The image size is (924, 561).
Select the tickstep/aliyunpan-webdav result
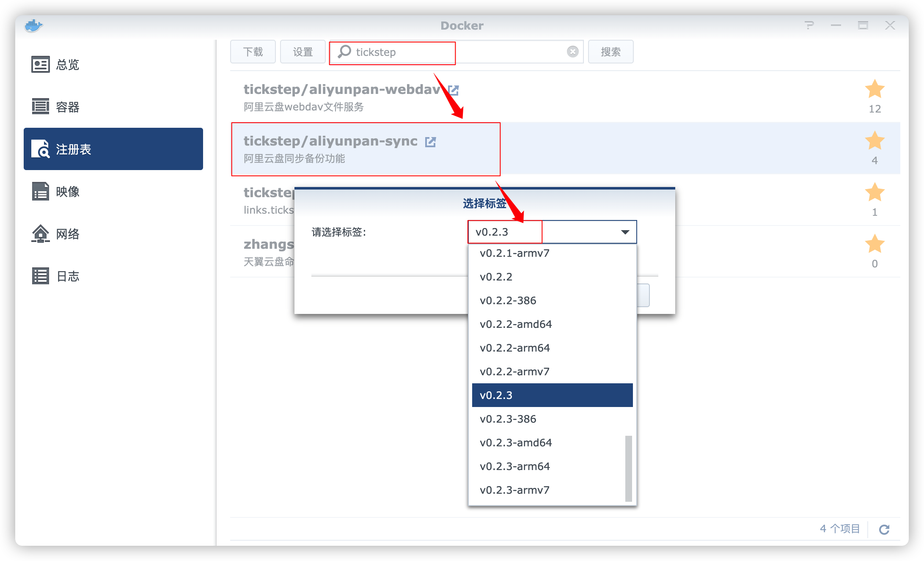pyautogui.click(x=565, y=97)
